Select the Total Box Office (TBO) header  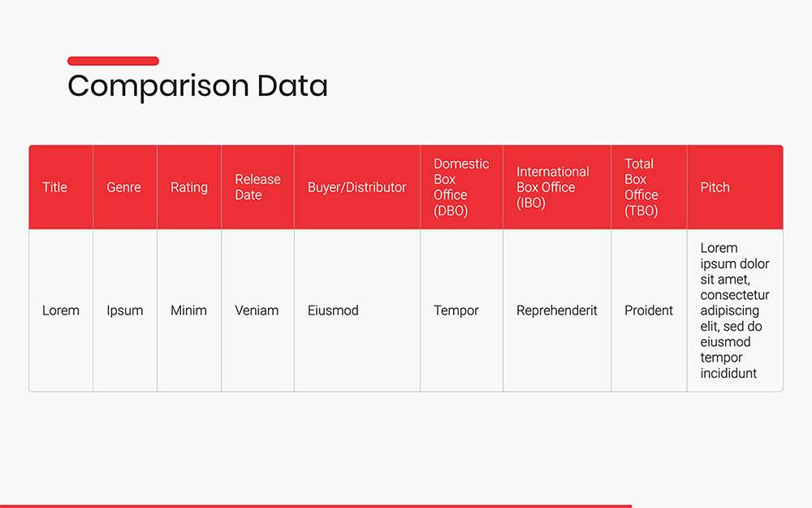pyautogui.click(x=641, y=187)
